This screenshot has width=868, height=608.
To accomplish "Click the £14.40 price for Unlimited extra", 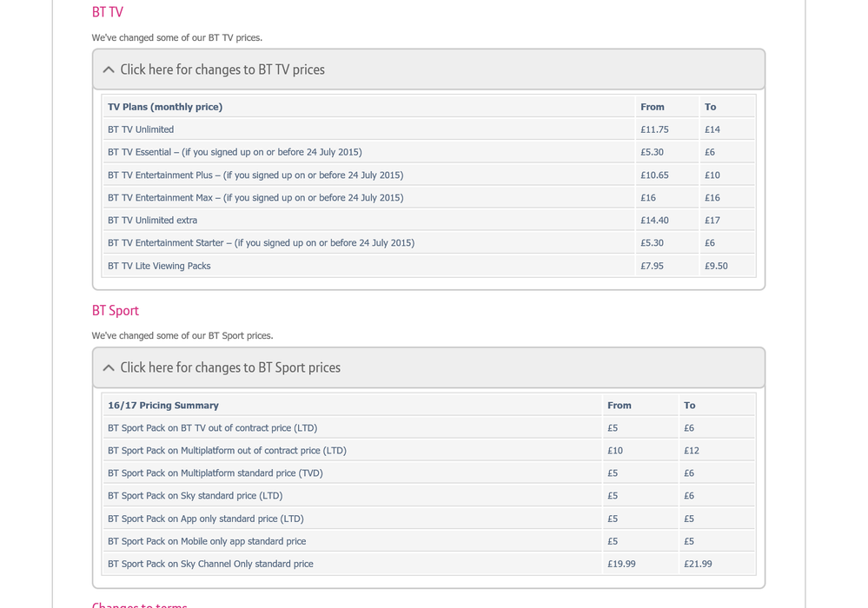I will 654,221.
